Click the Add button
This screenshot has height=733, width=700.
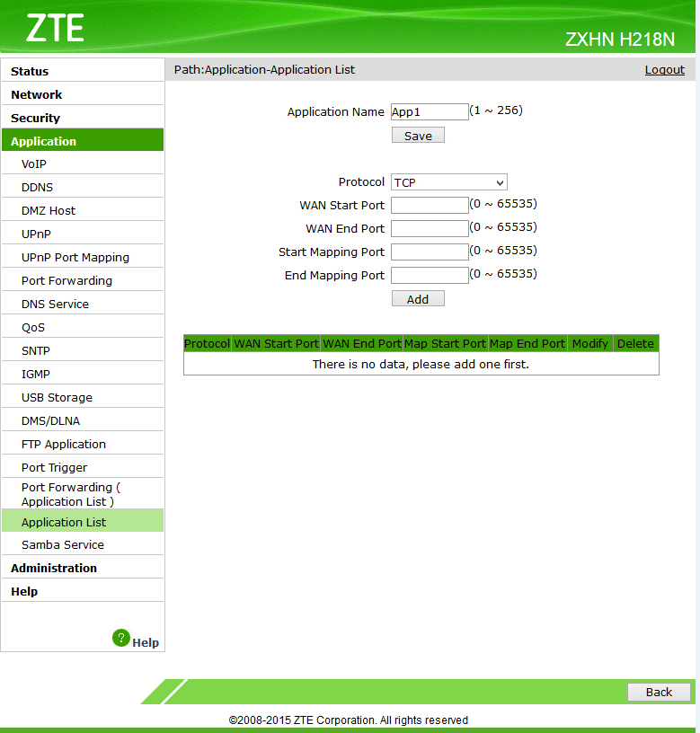[418, 299]
